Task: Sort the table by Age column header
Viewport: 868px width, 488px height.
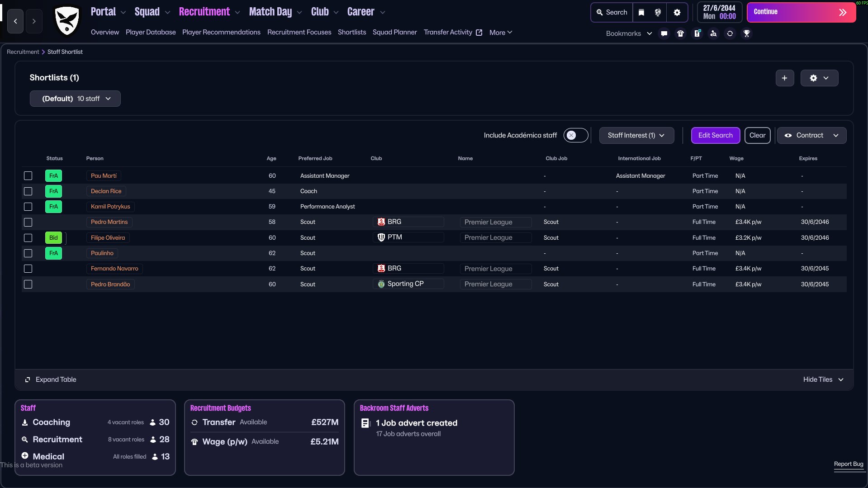Action: [271, 159]
